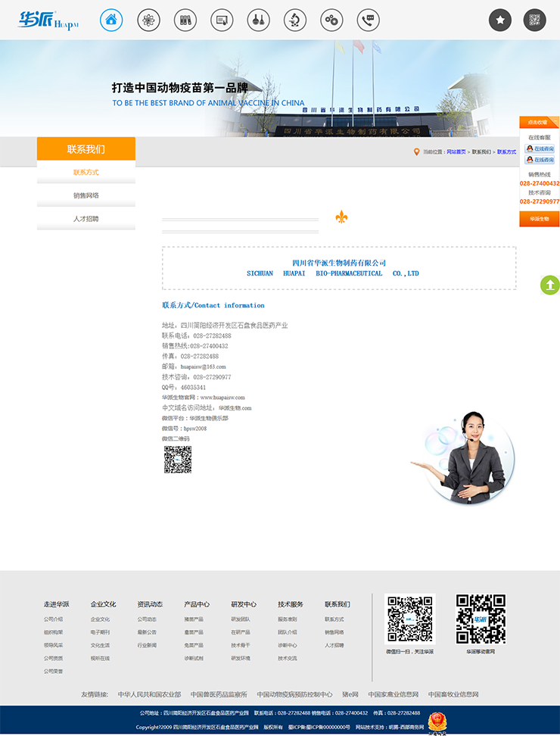This screenshot has height=736, width=560.
Task: Collapse the floating panel via 点击收缩
Action: (539, 122)
